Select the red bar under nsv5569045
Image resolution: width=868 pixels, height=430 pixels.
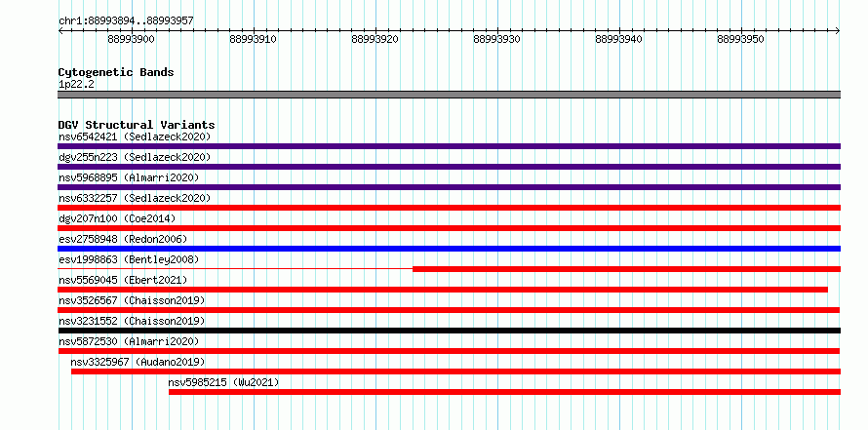coord(443,290)
